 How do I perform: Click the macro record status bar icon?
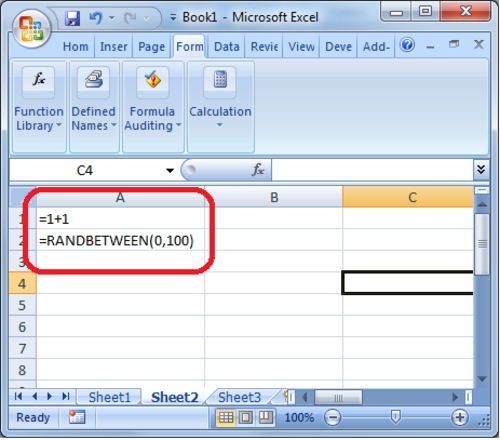(x=77, y=417)
